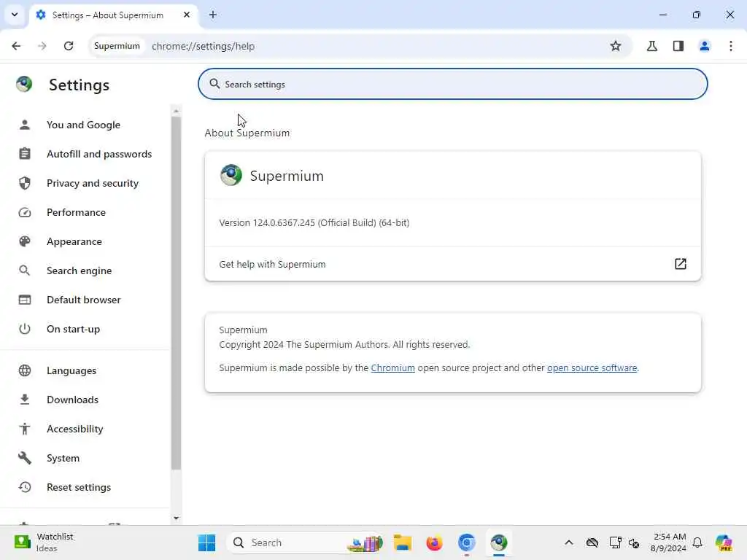Open Reset settings section
The image size is (747, 560).
coord(79,487)
